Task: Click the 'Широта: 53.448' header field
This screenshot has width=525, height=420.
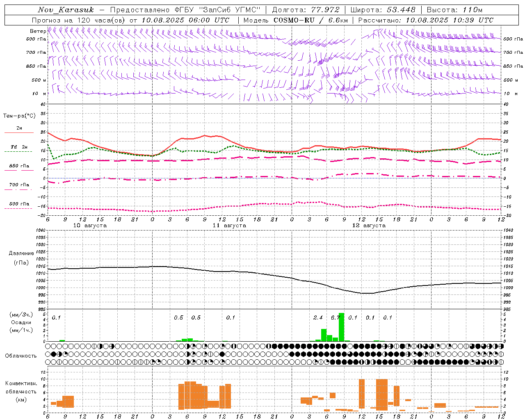Action: tap(383, 10)
